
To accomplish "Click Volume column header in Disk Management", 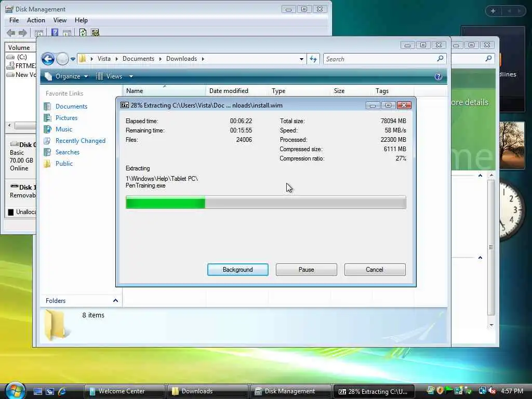I will (20, 47).
